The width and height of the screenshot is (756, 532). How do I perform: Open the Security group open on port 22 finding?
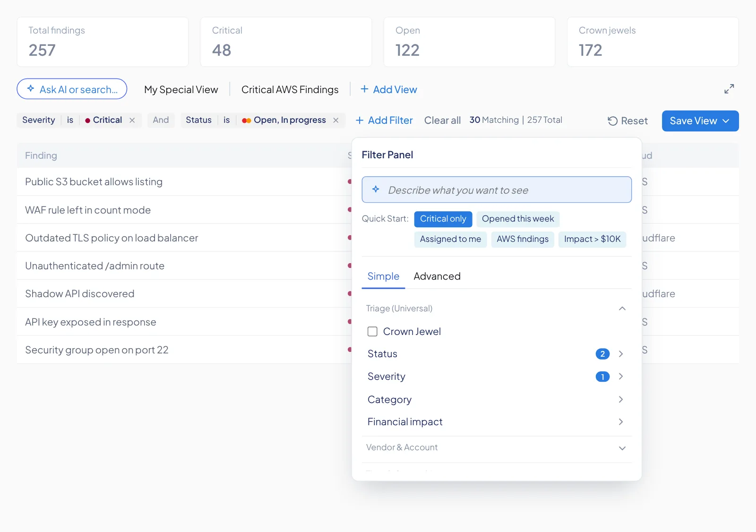[x=96, y=350]
